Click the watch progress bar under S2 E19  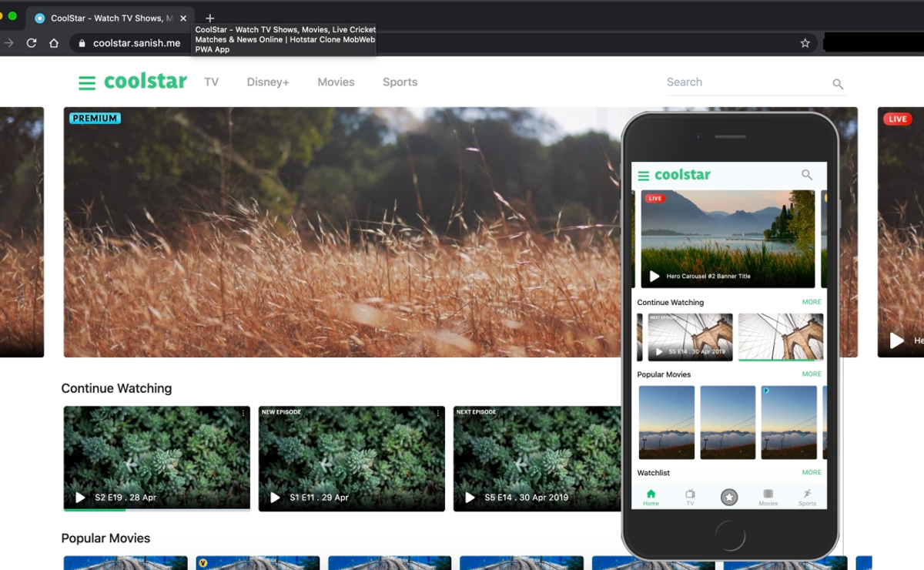coord(156,510)
